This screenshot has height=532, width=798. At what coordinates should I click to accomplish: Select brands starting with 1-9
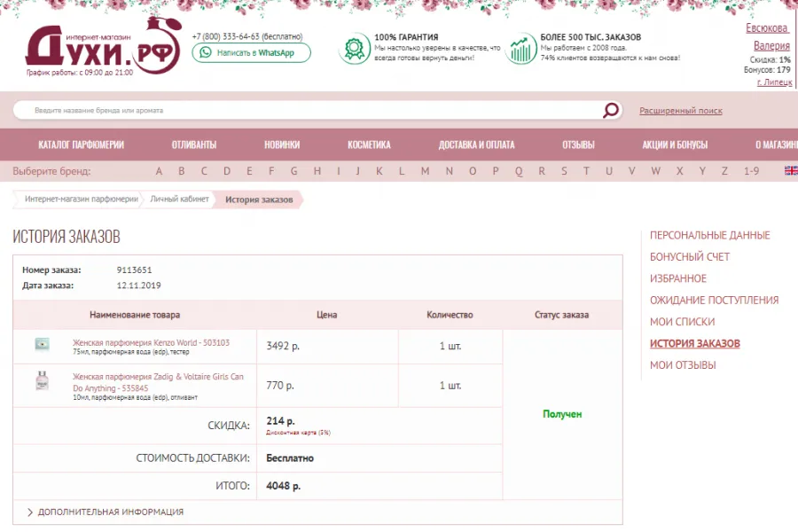751,171
